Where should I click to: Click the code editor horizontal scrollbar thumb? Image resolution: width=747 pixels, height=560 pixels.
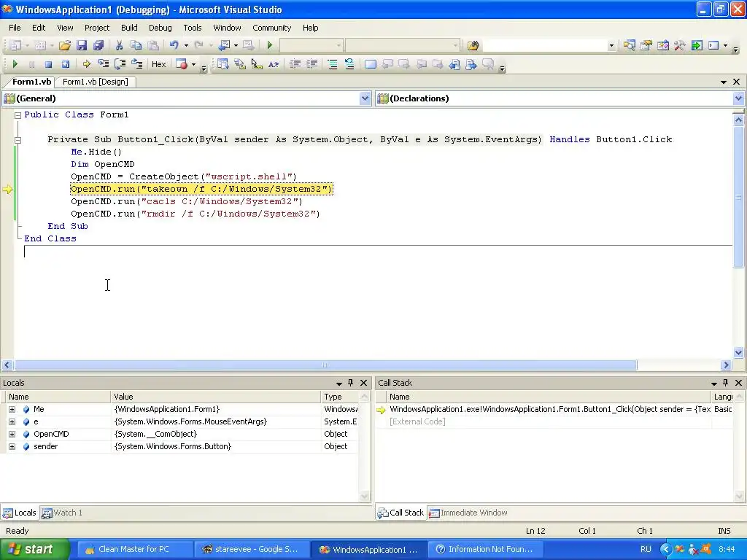(x=325, y=365)
